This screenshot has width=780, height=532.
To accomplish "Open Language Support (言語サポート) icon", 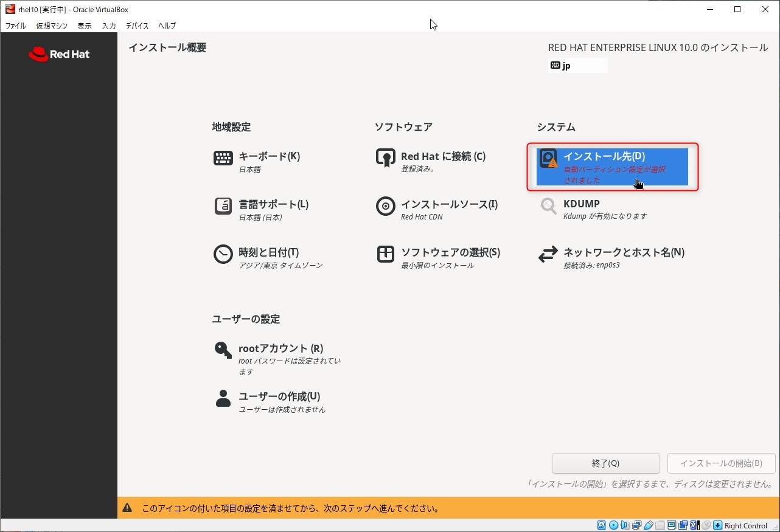I will (223, 206).
